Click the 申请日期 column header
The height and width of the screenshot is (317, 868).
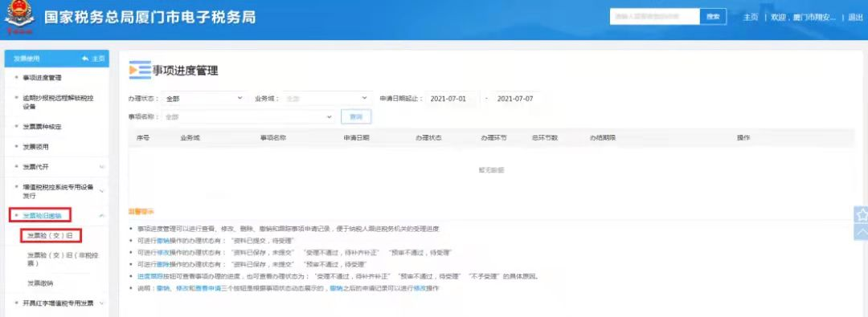click(356, 137)
